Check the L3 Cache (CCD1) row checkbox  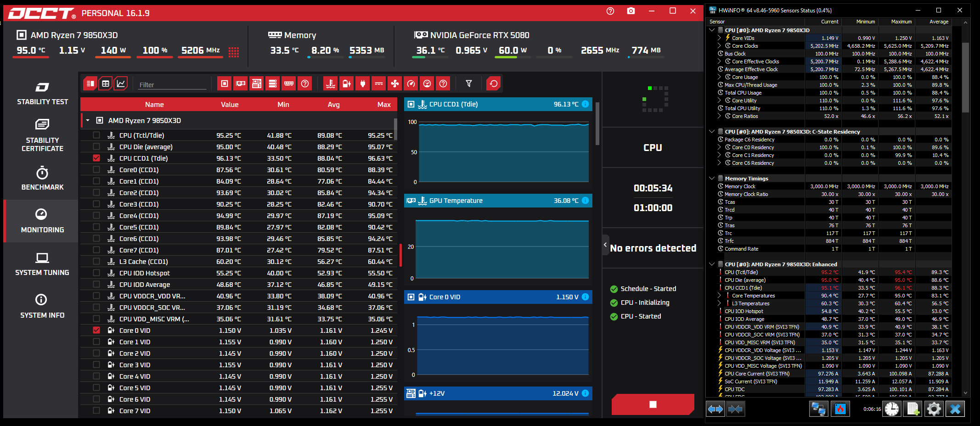point(96,262)
